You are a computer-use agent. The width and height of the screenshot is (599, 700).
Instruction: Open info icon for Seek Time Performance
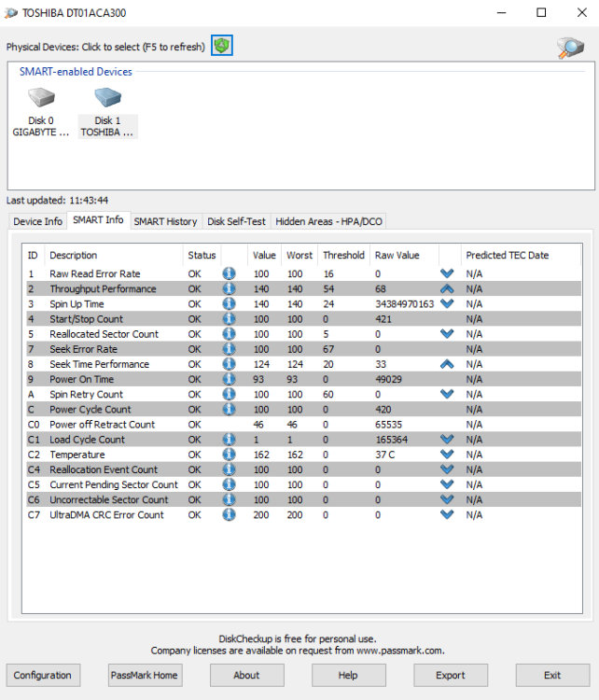[229, 364]
